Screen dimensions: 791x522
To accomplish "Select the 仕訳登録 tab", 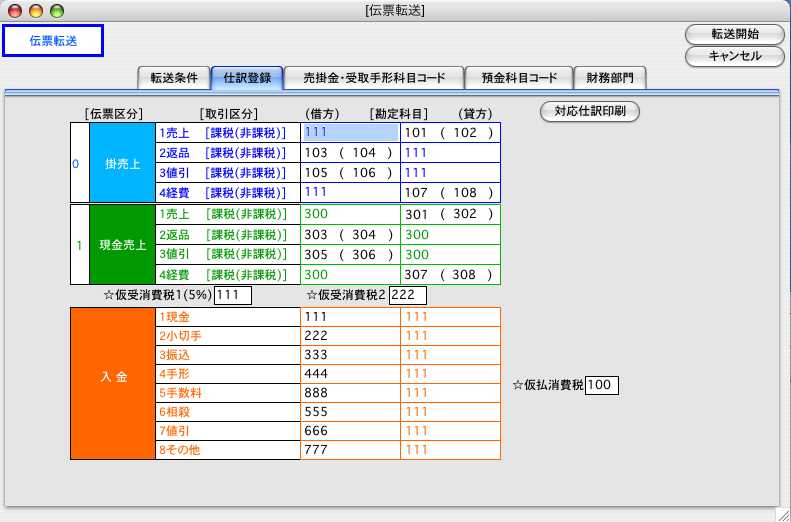I will [245, 77].
